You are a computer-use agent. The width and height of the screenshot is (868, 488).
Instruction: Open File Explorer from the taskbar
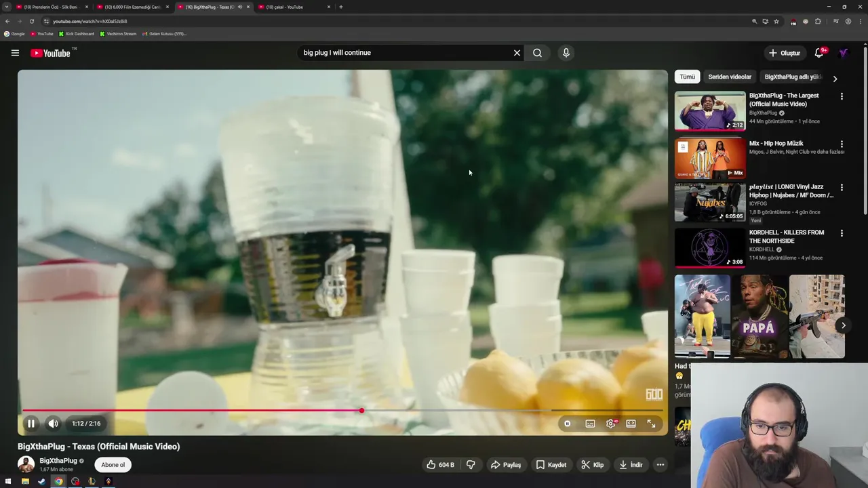[x=25, y=481]
